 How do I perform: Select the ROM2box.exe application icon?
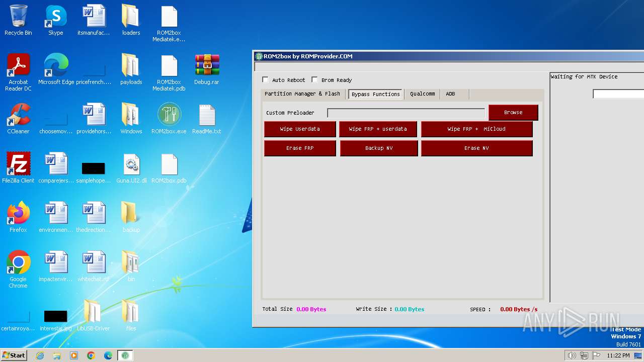[169, 119]
